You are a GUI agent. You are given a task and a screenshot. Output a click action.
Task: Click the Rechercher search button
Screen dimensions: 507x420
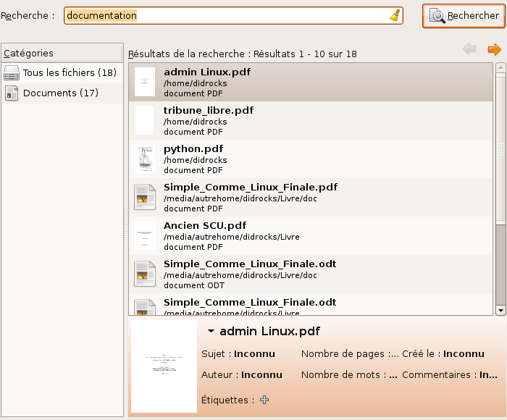pos(464,16)
